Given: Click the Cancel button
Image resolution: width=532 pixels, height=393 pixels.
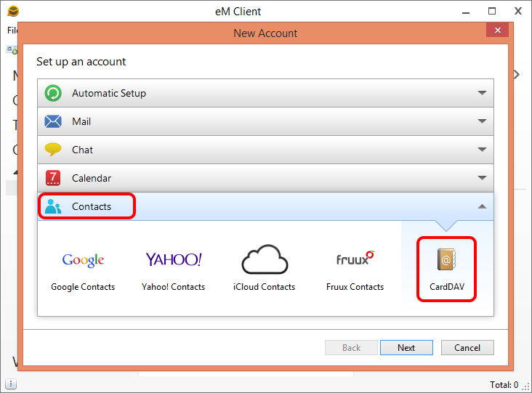Looking at the screenshot, I should pos(467,347).
